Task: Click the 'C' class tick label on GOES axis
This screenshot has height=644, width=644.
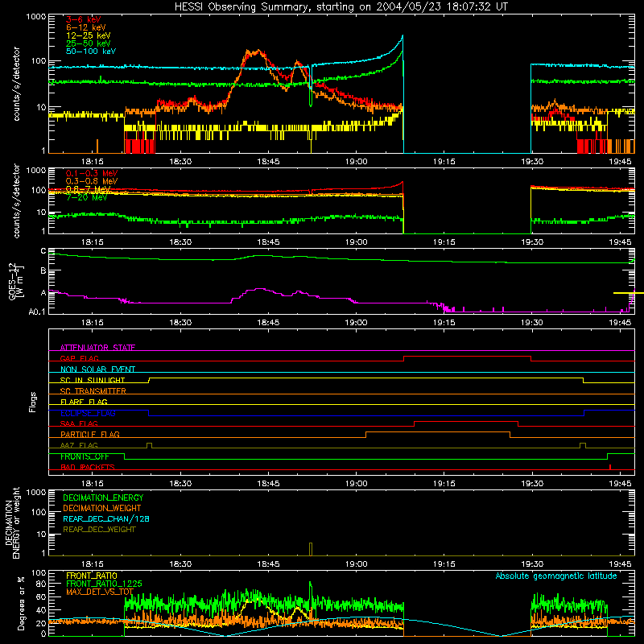Action: [x=43, y=251]
